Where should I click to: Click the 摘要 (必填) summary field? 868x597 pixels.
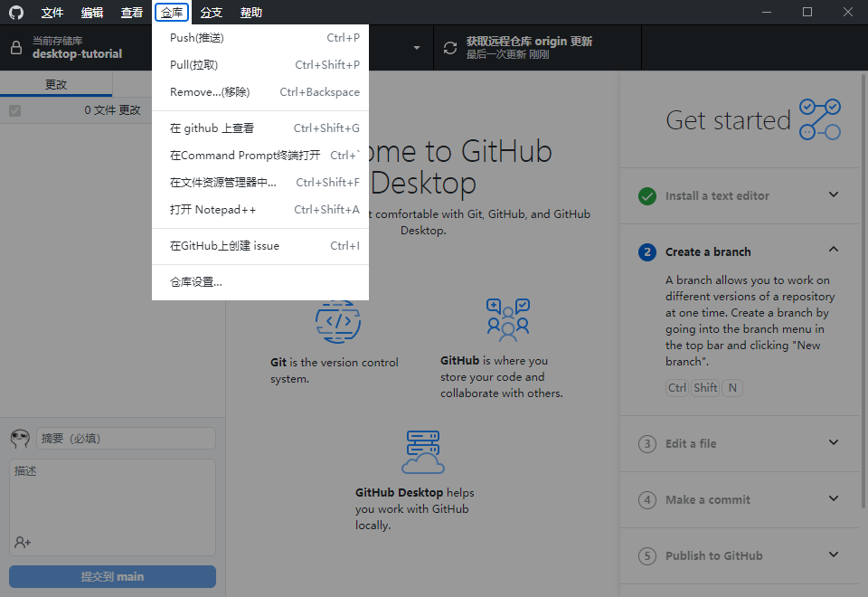[127, 439]
